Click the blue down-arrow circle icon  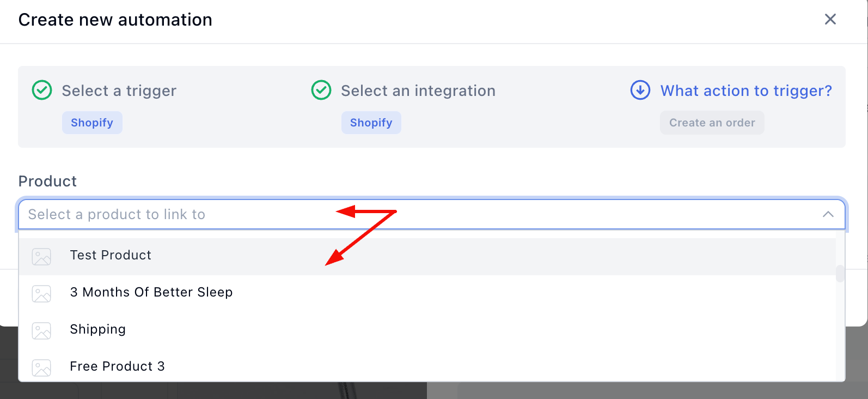point(640,90)
